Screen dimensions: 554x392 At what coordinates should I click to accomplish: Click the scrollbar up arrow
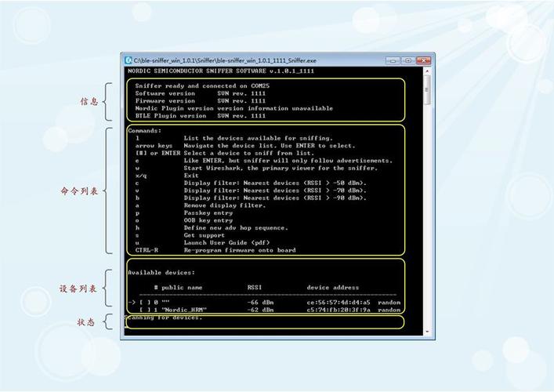coord(427,71)
